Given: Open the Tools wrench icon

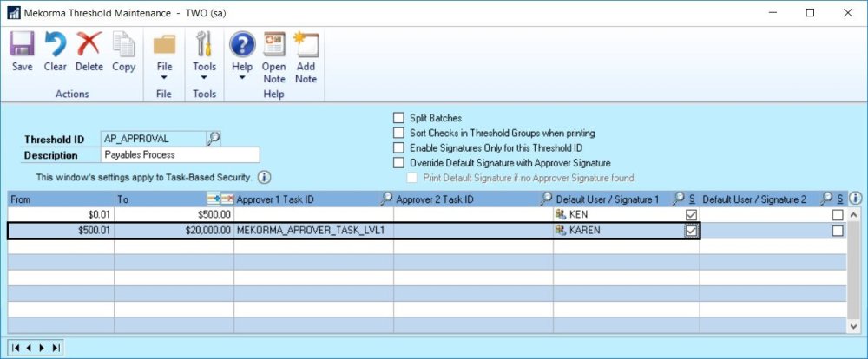Looking at the screenshot, I should [204, 44].
